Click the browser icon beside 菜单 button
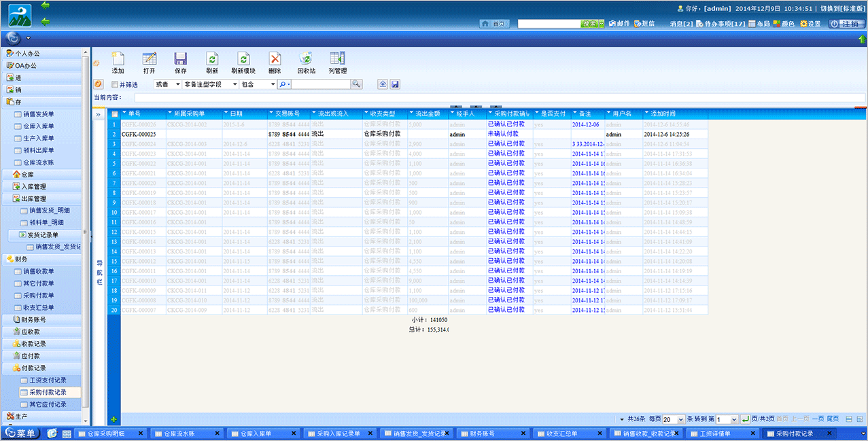The image size is (868, 441). point(52,434)
